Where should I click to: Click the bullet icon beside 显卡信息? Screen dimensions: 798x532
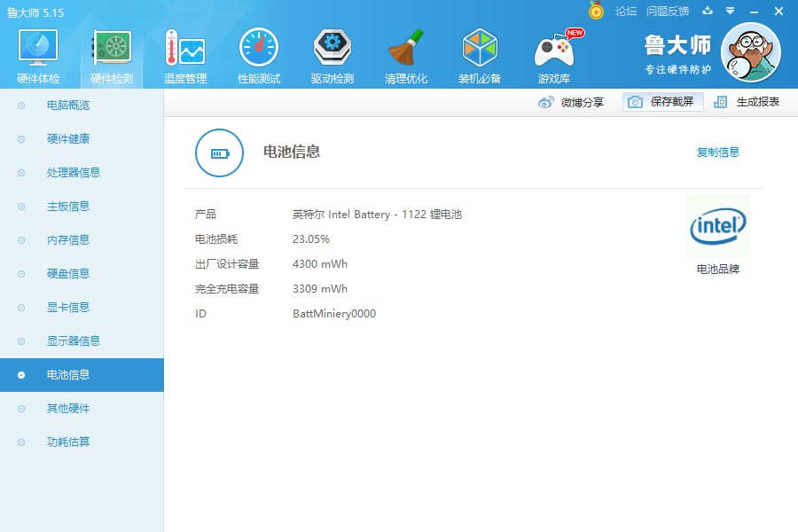(x=21, y=307)
